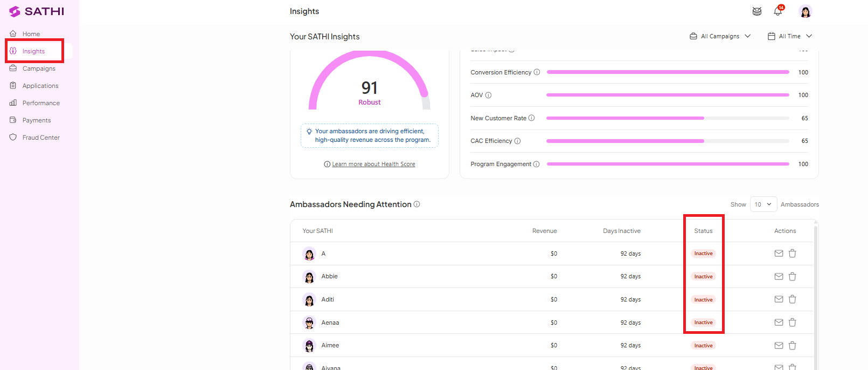868x370 pixels.
Task: Click the Performance chart icon
Action: pos(13,102)
